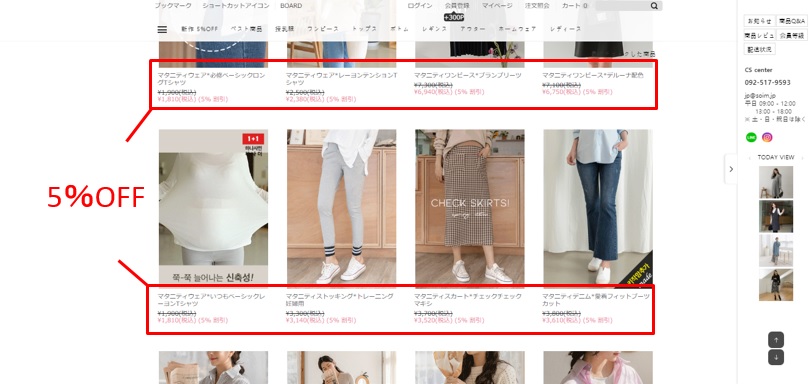The image size is (811, 384).
Task: Click 会員等級 sidebar button
Action: point(791,35)
